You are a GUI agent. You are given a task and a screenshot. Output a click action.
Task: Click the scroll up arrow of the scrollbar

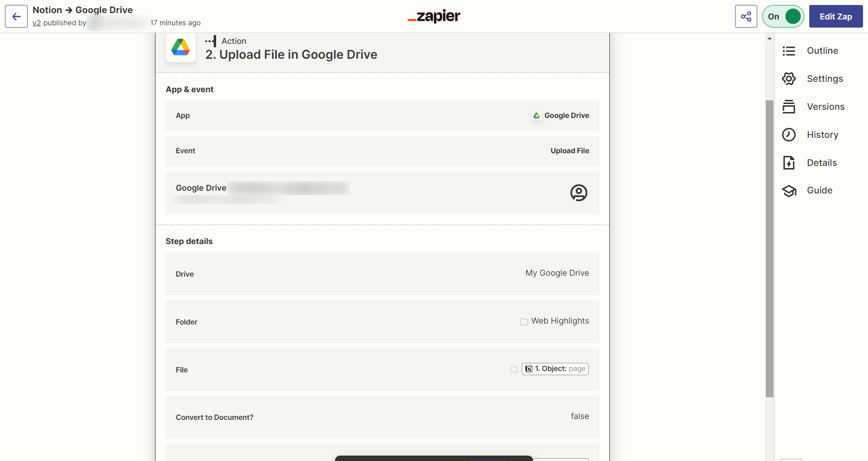pyautogui.click(x=769, y=38)
